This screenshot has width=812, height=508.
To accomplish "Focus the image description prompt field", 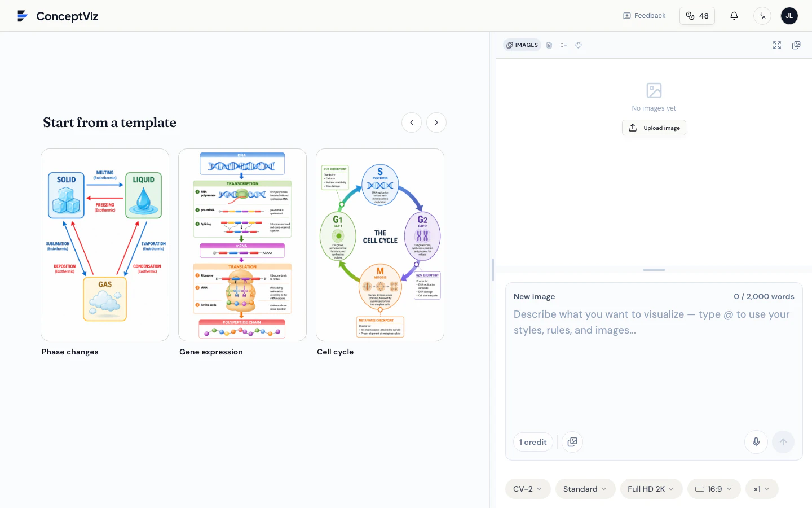I will (654, 367).
